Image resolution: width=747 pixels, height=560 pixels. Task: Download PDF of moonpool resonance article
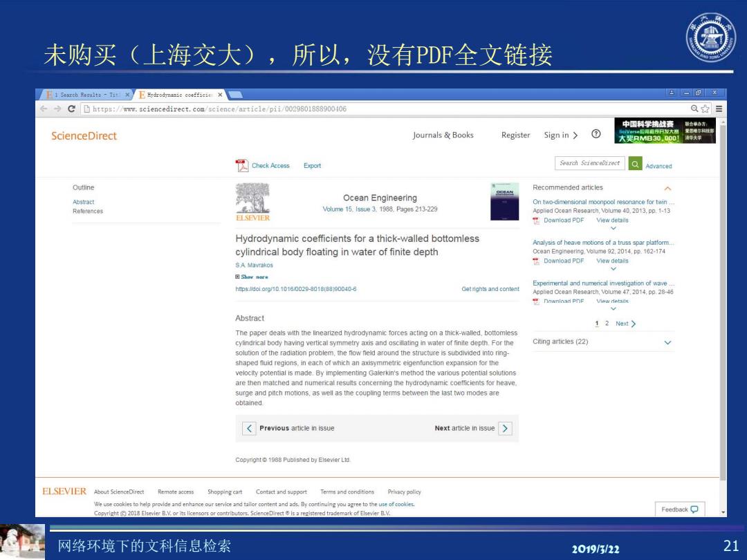558,221
